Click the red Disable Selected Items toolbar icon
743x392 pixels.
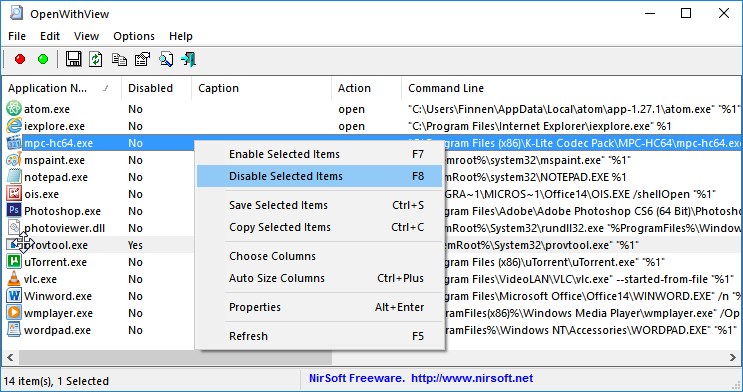point(20,59)
